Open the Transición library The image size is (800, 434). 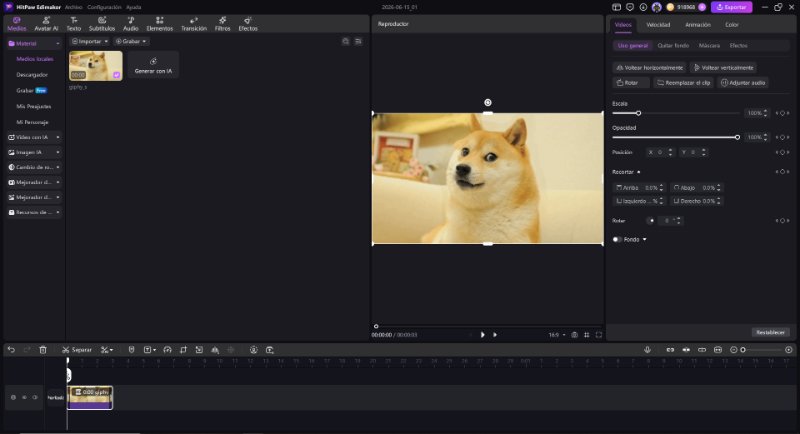coord(194,24)
